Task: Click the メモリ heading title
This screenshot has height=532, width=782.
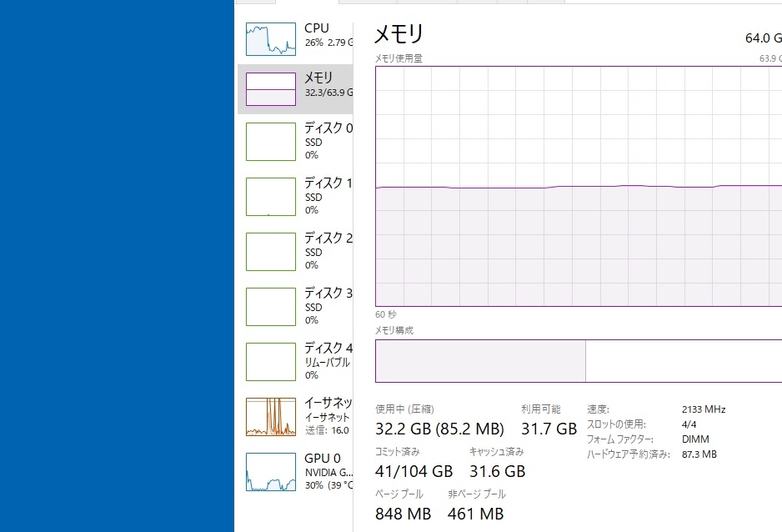Action: (399, 34)
